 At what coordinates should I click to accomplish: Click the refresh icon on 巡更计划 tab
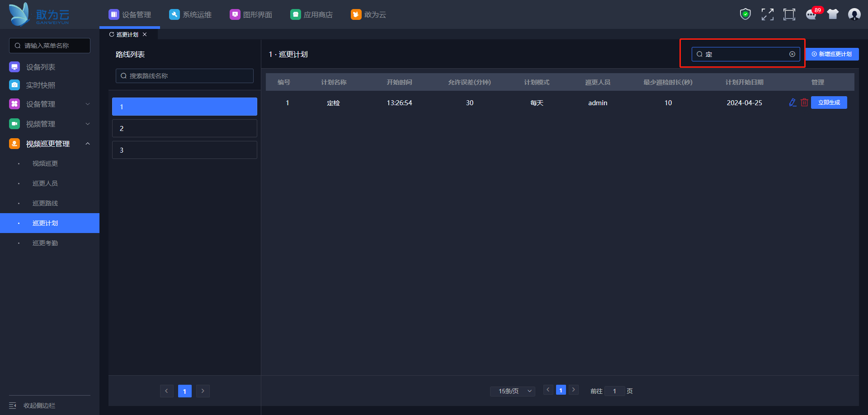coord(112,35)
